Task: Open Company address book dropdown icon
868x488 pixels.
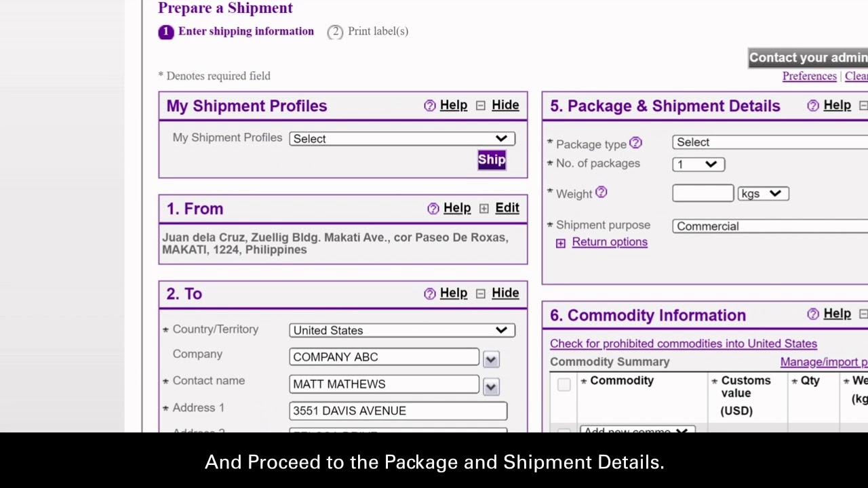Action: coord(491,359)
